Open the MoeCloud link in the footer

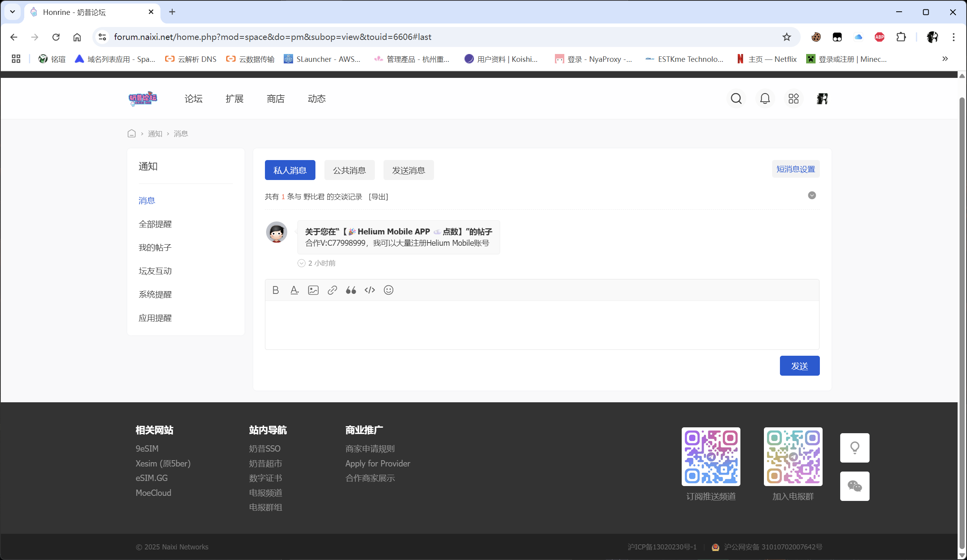(153, 493)
